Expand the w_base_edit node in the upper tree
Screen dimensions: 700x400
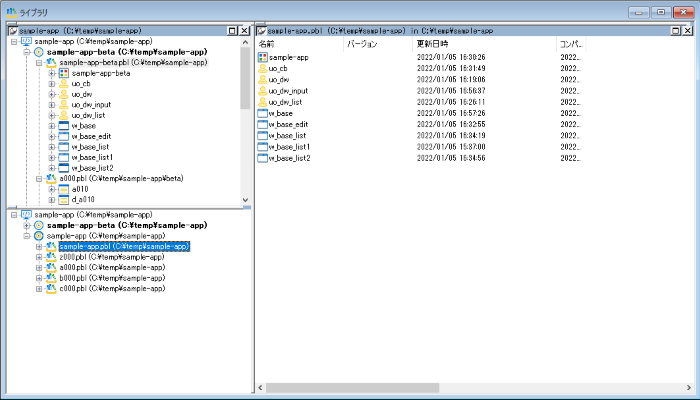click(x=52, y=136)
